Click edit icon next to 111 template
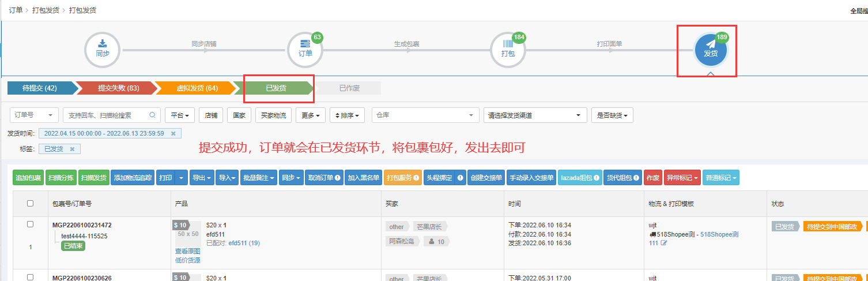Viewport: 868px width, 281px height. point(664,243)
